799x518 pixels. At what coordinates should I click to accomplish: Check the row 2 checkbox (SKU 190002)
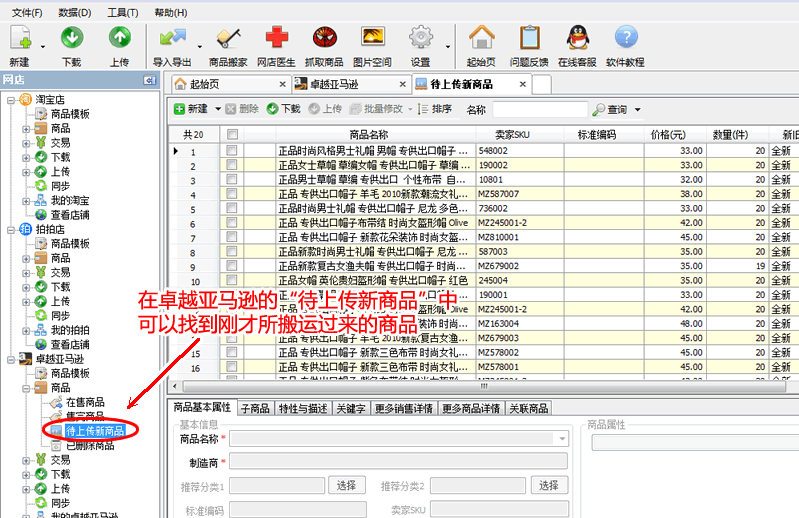232,165
